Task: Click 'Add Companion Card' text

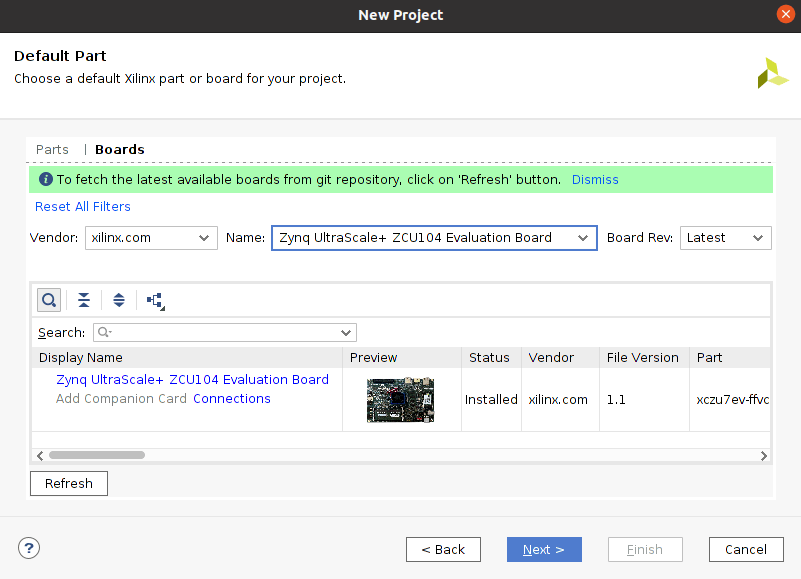Action: coord(121,399)
